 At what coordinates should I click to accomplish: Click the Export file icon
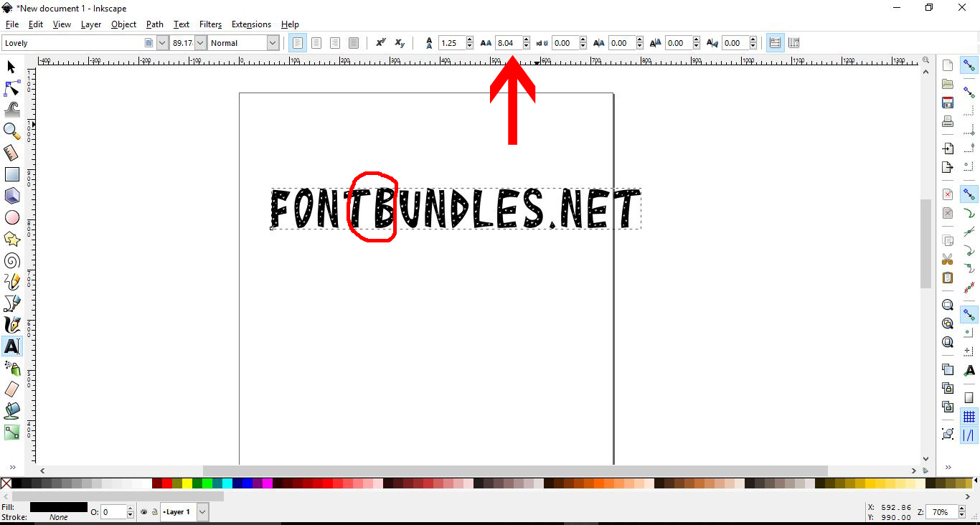pos(948,167)
